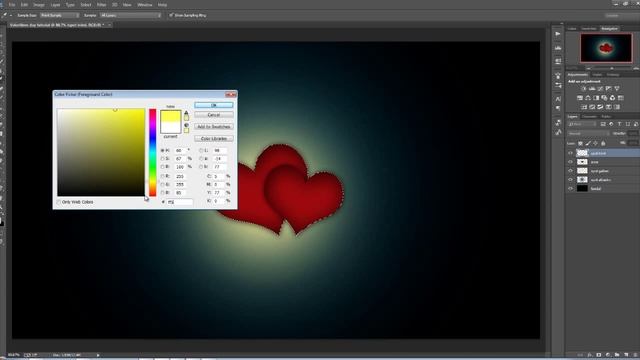The image size is (640, 360).
Task: Add a Black & White adjustment layer
Action: coord(596,98)
